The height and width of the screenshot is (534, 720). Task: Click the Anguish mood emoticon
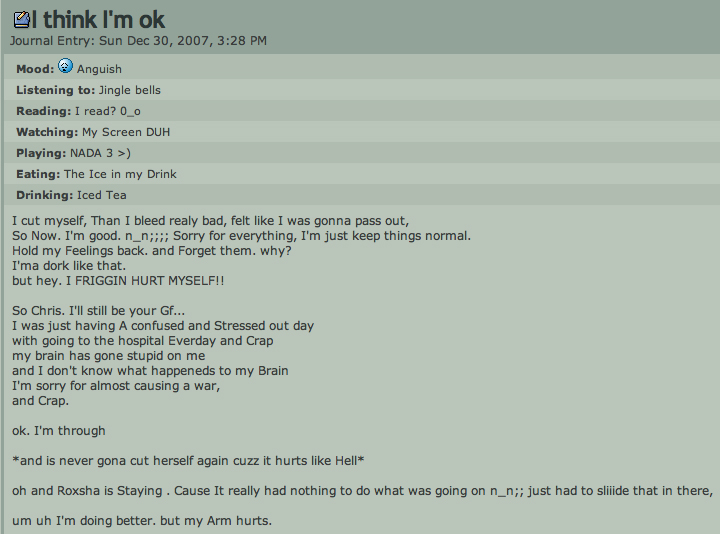click(x=65, y=67)
